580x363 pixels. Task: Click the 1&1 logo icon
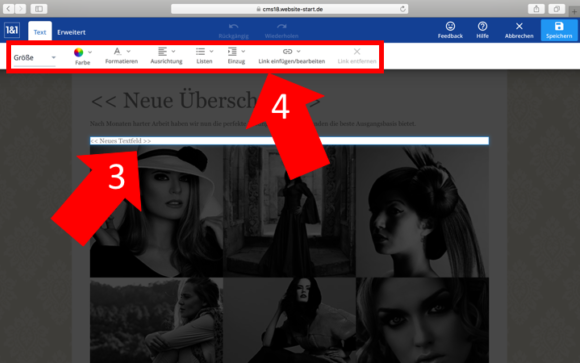pos(12,30)
